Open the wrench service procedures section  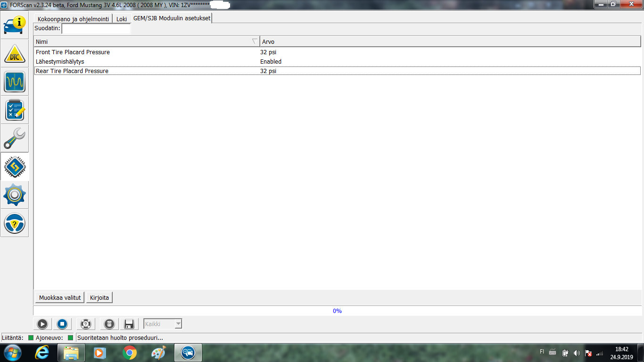pos(15,139)
